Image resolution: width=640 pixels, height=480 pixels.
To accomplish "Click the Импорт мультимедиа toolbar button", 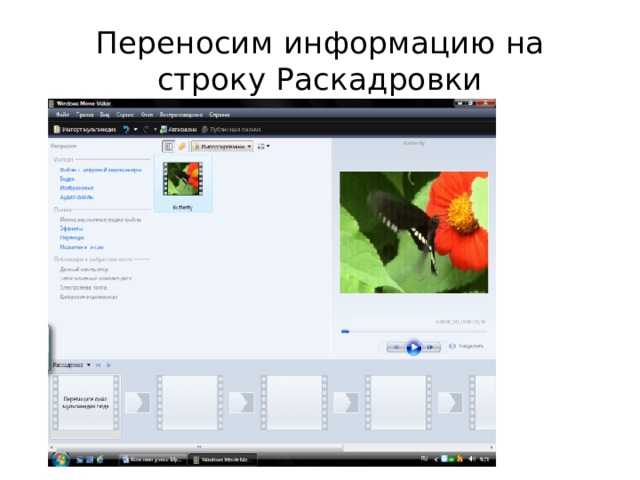I will pos(85,129).
